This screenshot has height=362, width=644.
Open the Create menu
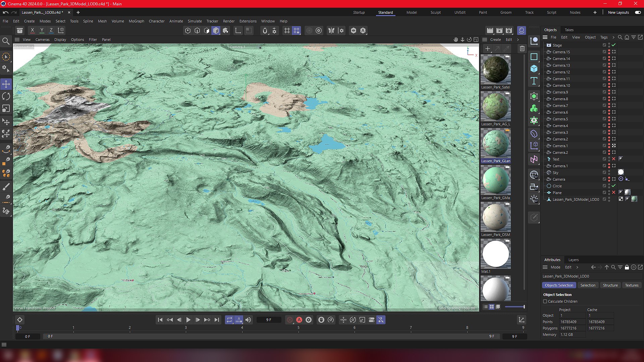pos(29,21)
